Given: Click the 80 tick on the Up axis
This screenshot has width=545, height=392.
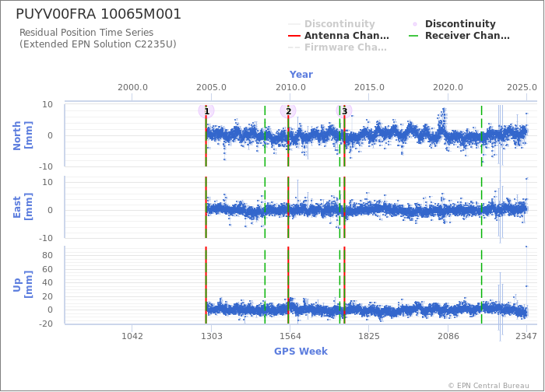Looking at the screenshot, I should tap(47, 255).
